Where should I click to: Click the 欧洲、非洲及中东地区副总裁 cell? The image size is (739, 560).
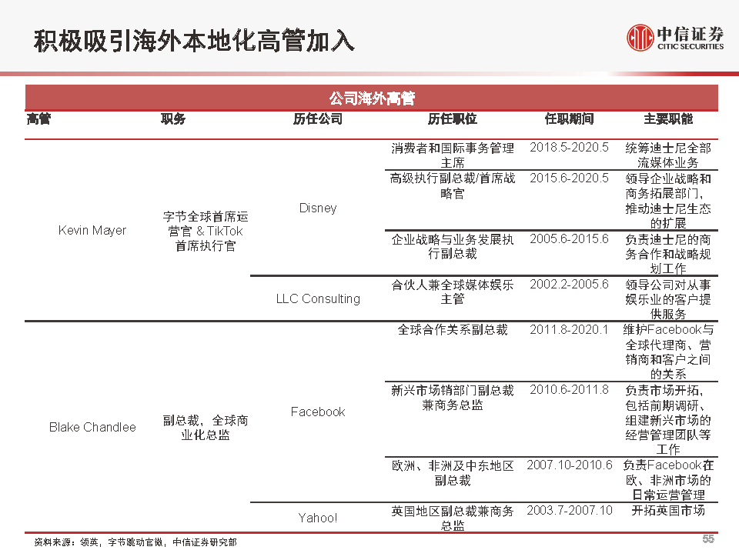click(453, 473)
